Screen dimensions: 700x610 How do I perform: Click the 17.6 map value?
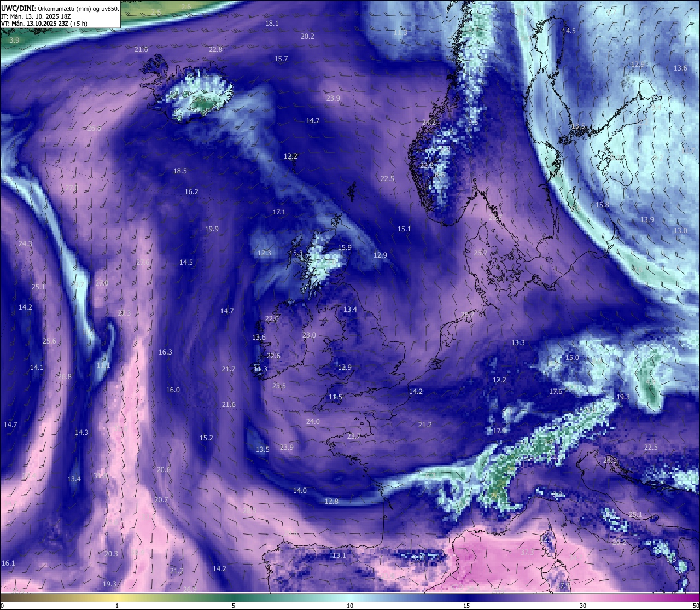556,392
